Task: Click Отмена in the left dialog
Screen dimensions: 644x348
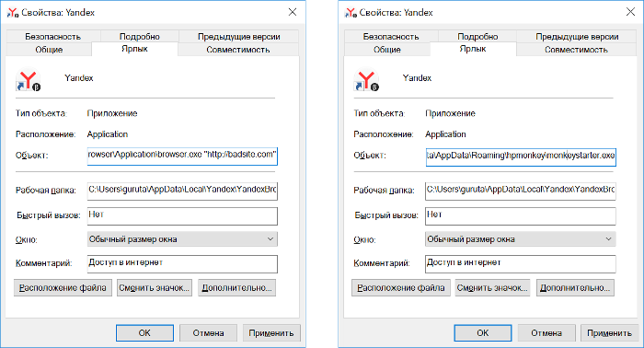Action: point(208,332)
